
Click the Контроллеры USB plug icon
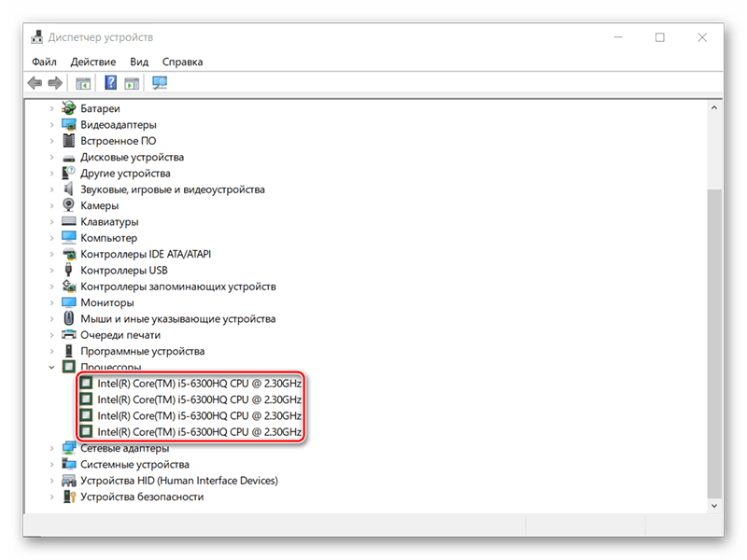click(68, 270)
